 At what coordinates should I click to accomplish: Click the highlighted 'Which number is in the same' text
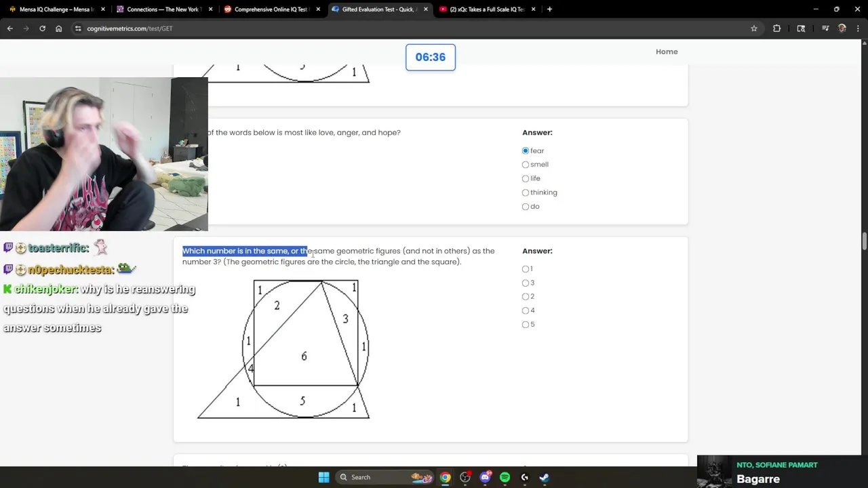pyautogui.click(x=245, y=251)
